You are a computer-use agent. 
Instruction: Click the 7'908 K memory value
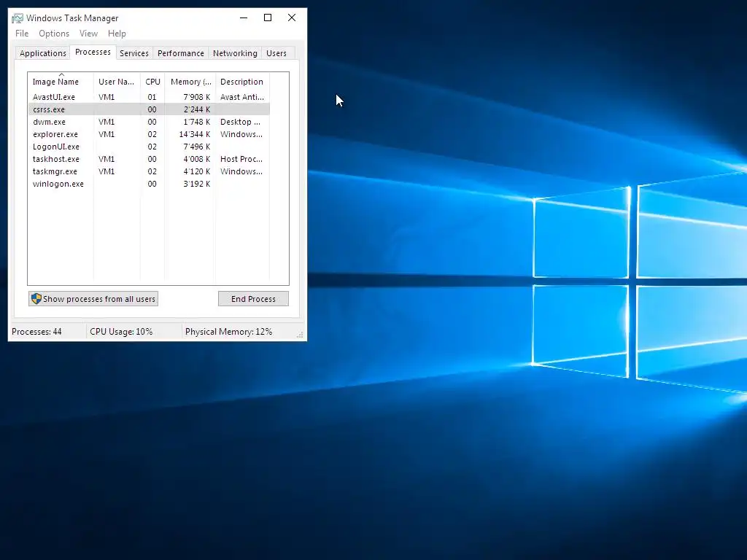(197, 97)
